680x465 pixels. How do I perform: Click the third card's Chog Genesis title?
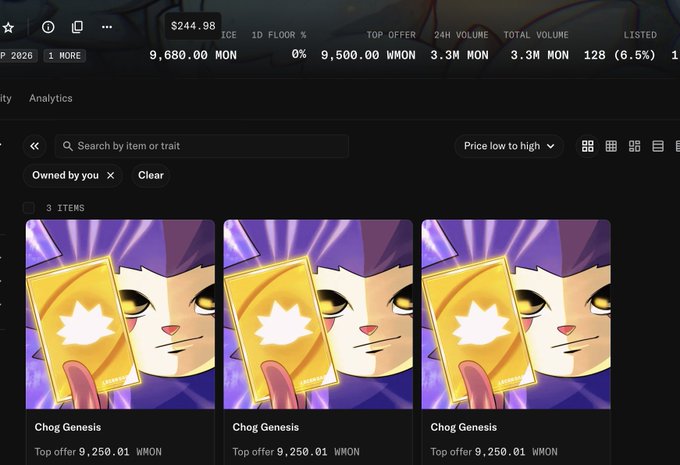tap(464, 427)
